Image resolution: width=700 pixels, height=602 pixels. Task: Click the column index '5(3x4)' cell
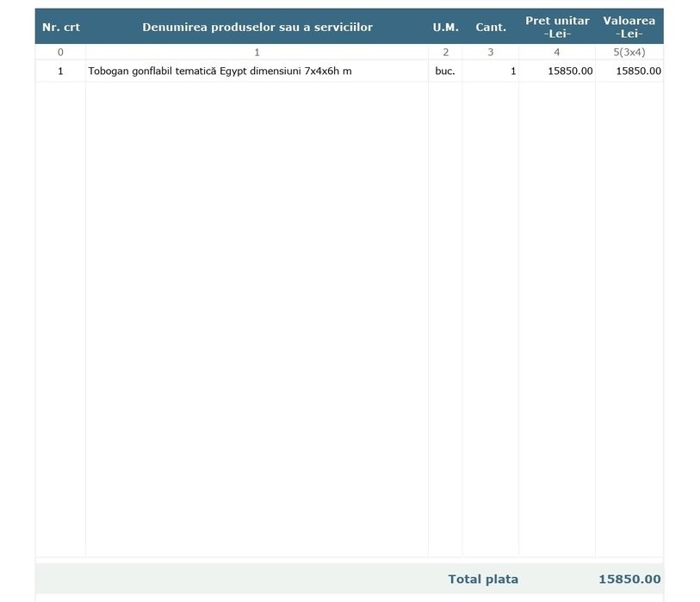[629, 53]
